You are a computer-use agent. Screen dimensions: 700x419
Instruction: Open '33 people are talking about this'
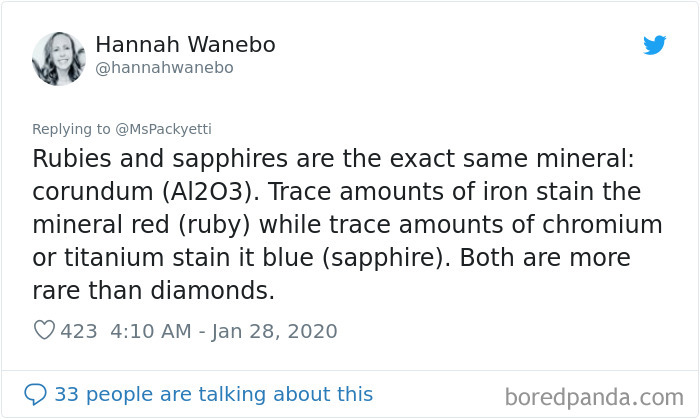coord(213,394)
